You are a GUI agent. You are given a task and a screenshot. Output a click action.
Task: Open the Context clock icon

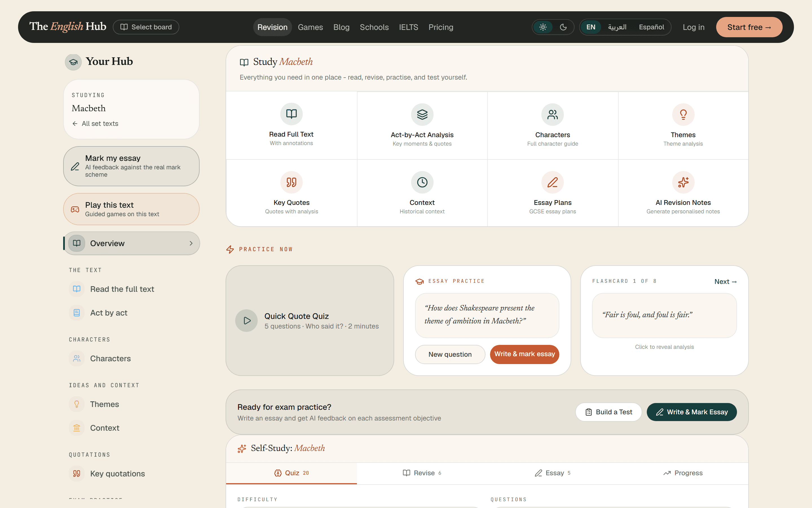point(422,182)
